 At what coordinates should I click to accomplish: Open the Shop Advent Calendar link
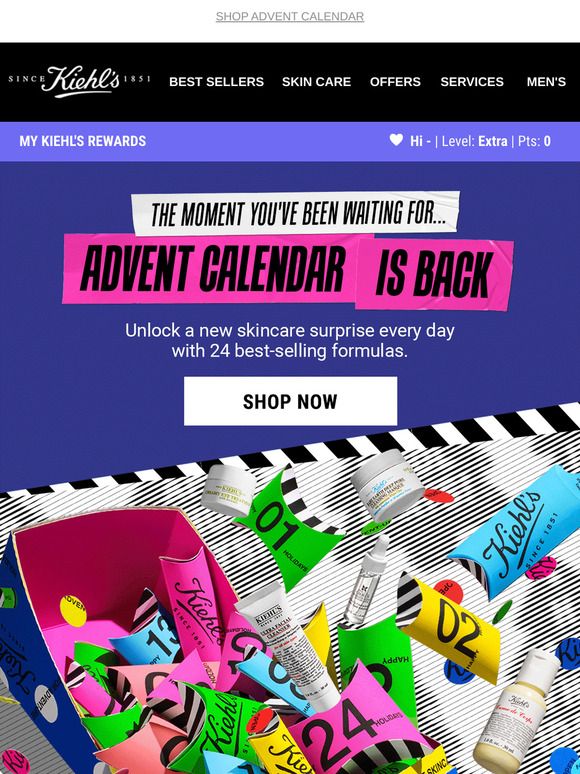coord(290,16)
